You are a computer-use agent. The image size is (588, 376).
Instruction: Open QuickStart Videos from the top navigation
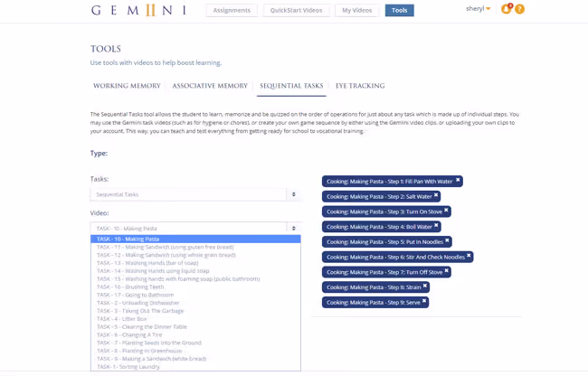(x=296, y=11)
